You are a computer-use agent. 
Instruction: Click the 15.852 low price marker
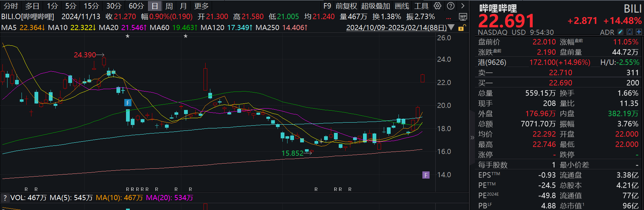pyautogui.click(x=292, y=153)
